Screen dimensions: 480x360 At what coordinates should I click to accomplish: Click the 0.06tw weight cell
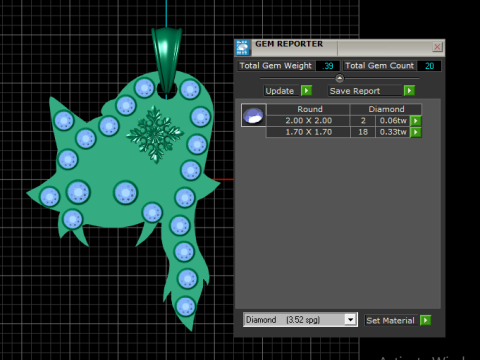(x=393, y=121)
